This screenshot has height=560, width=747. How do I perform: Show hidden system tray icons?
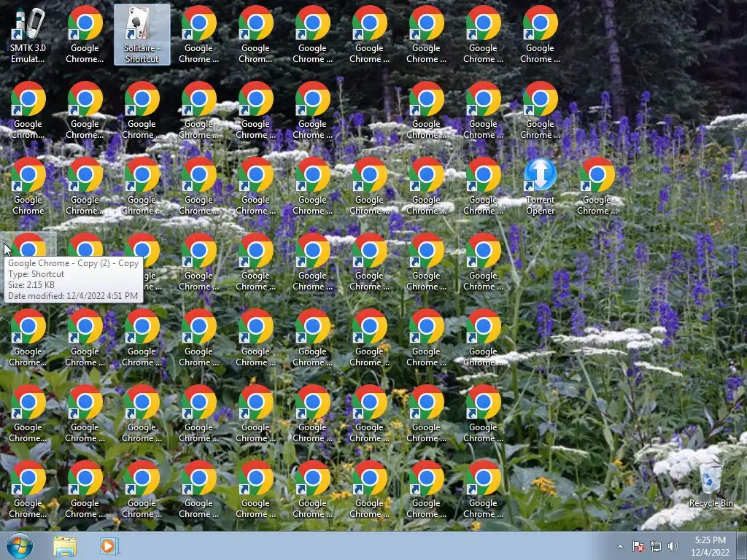(620, 546)
